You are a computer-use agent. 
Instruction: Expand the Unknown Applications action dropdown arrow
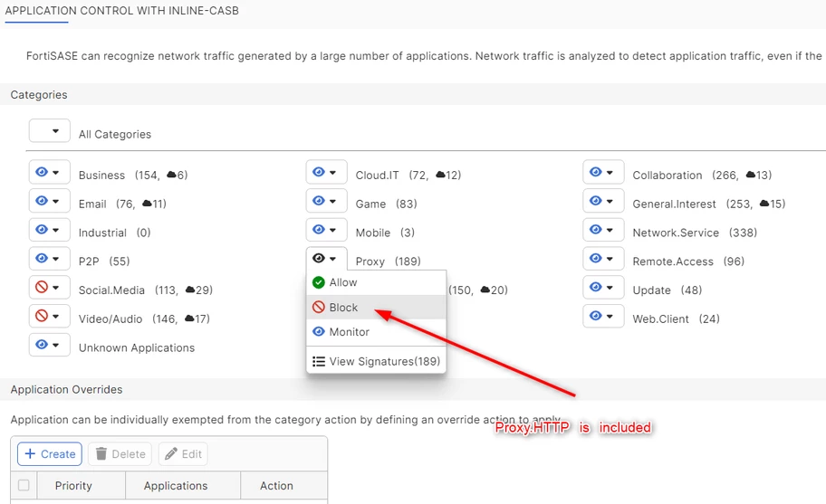tap(56, 345)
